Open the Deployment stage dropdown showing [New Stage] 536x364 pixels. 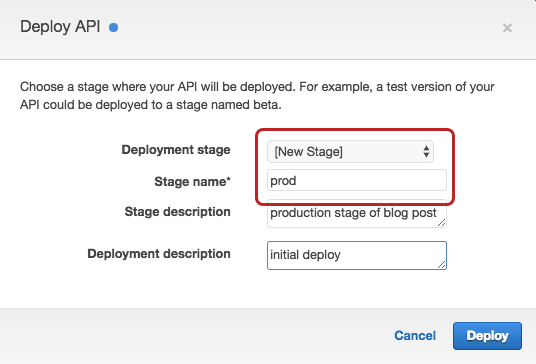[x=350, y=151]
